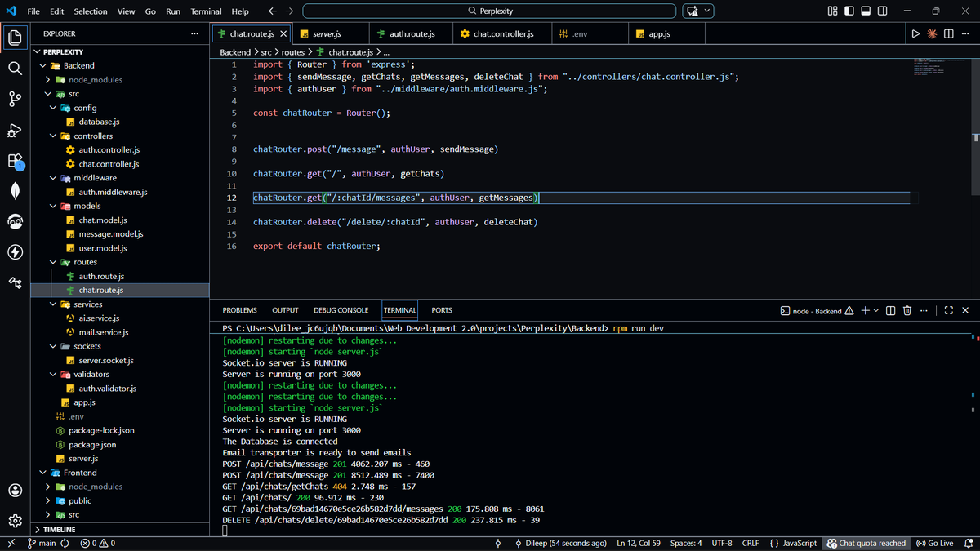Open the Run and Debug view
The height and width of the screenshot is (551, 980).
pos(15,130)
